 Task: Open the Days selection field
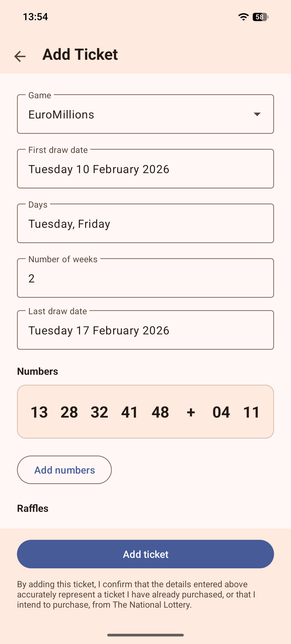point(145,224)
